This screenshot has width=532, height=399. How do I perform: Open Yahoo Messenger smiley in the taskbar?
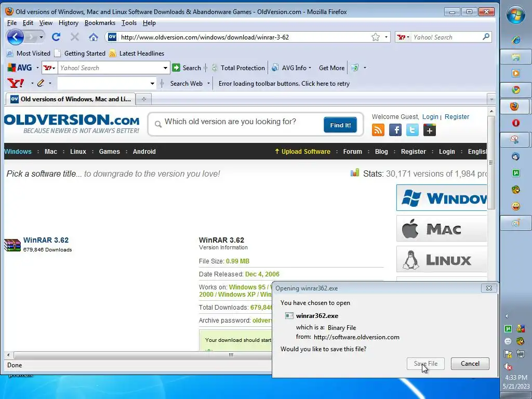click(x=516, y=206)
